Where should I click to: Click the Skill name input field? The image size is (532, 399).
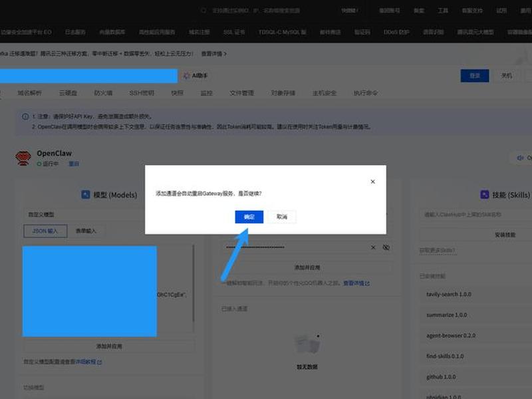475,214
